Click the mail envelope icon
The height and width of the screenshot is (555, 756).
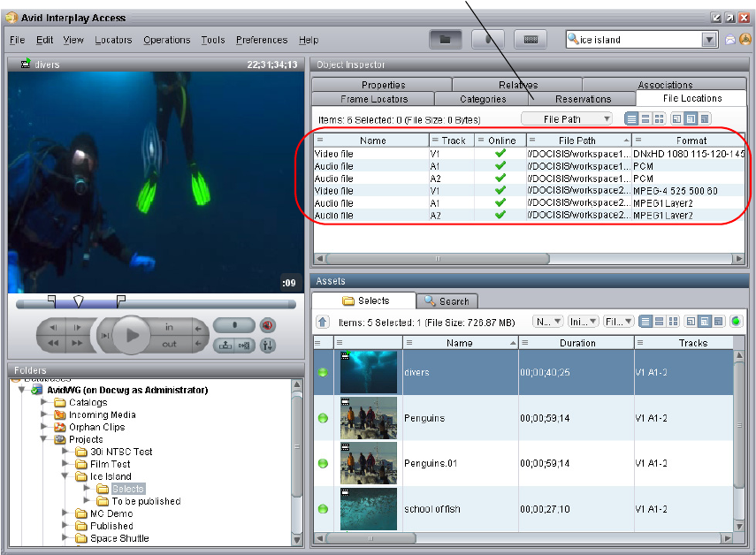pos(730,40)
